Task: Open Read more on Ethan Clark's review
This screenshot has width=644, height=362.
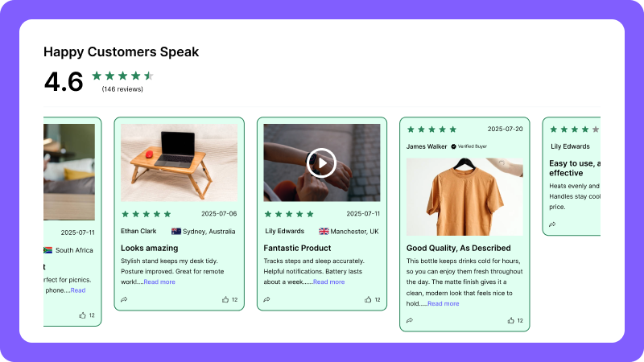Action: point(159,282)
